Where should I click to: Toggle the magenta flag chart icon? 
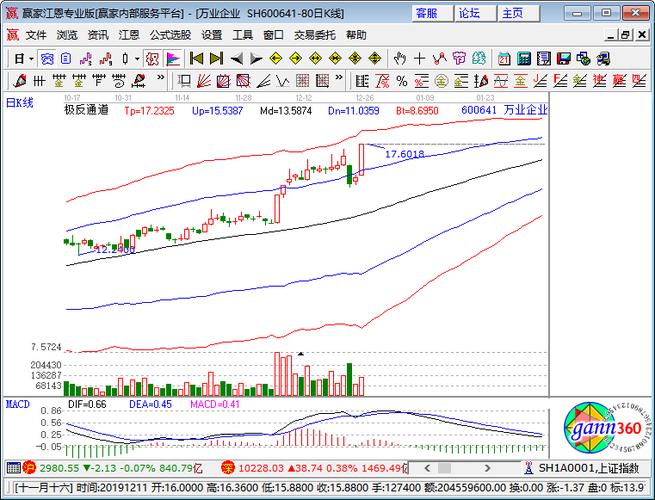tap(173, 59)
